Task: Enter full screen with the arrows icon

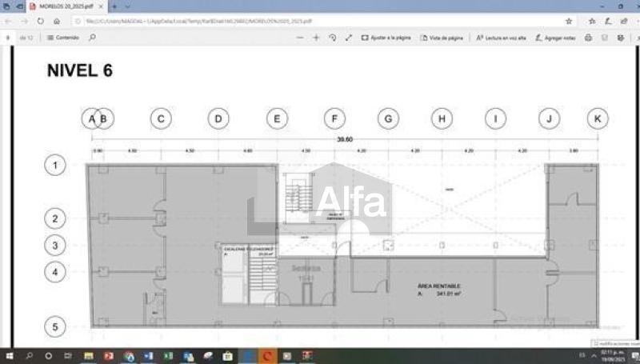Action: [x=349, y=38]
